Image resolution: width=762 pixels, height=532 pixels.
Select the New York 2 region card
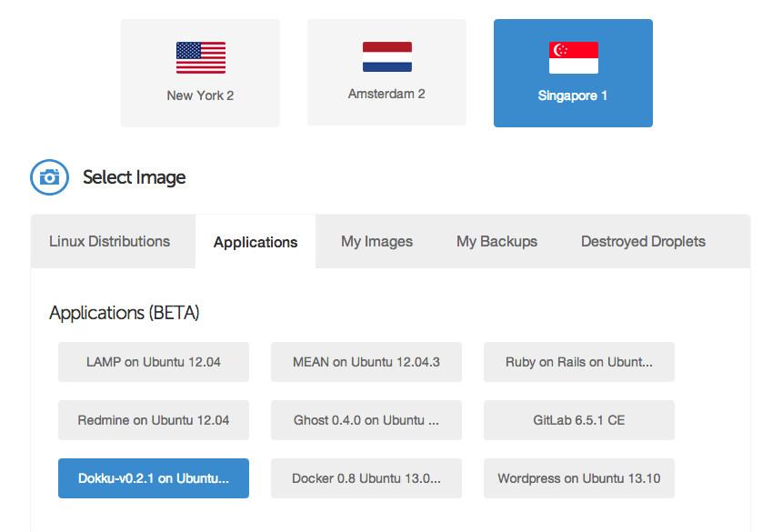tap(200, 74)
